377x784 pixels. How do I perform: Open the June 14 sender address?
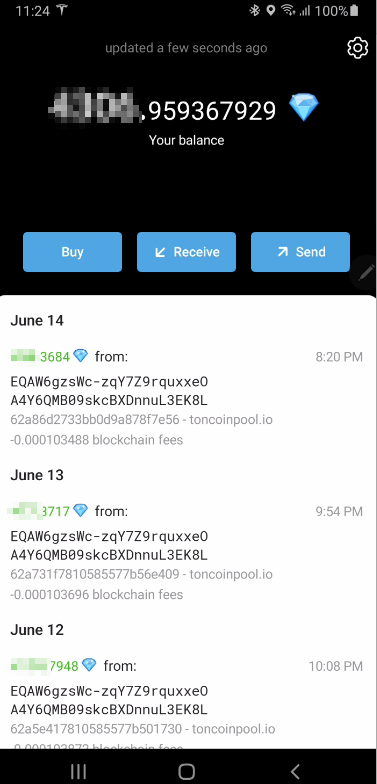pyautogui.click(x=109, y=391)
